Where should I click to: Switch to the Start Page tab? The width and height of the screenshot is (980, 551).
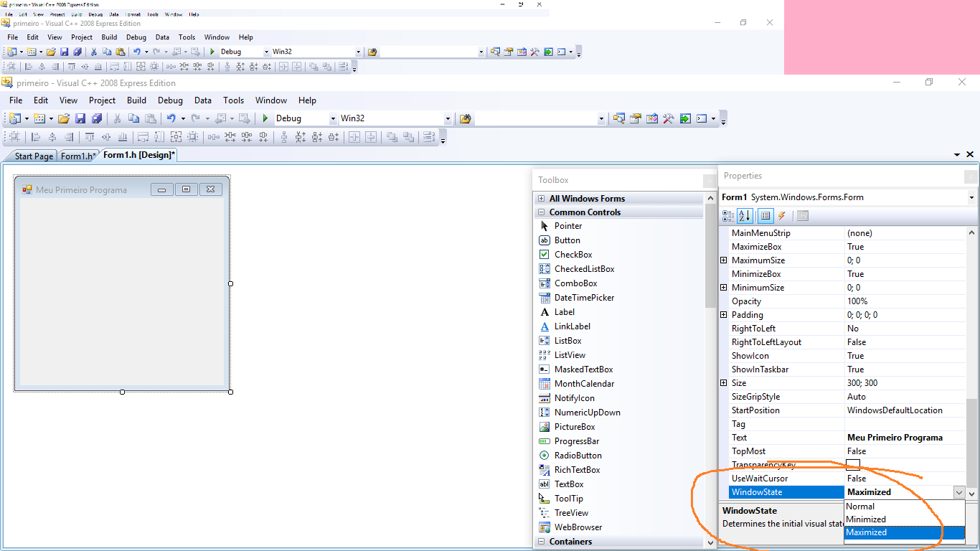33,156
